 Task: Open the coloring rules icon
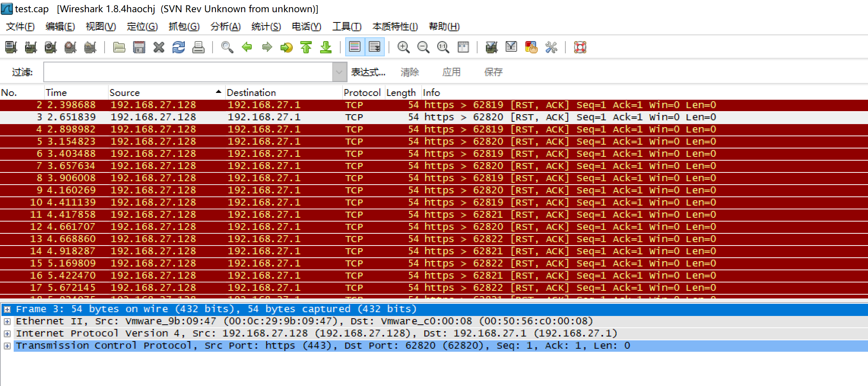pyautogui.click(x=531, y=47)
